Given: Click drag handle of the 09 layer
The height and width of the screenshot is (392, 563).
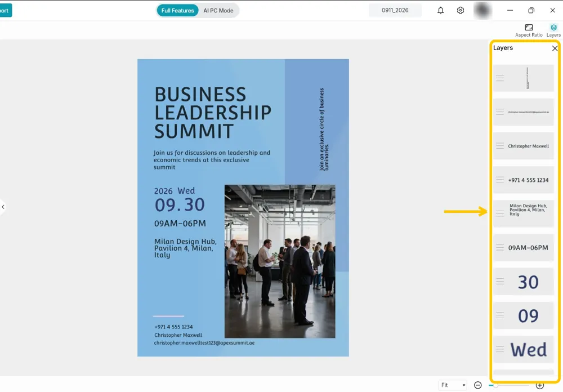Looking at the screenshot, I should (x=500, y=315).
